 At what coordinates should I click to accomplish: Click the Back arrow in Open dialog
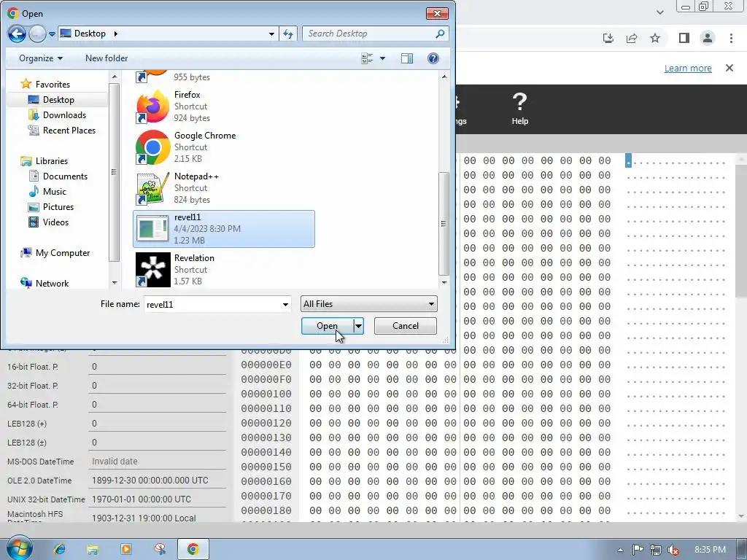(x=17, y=34)
